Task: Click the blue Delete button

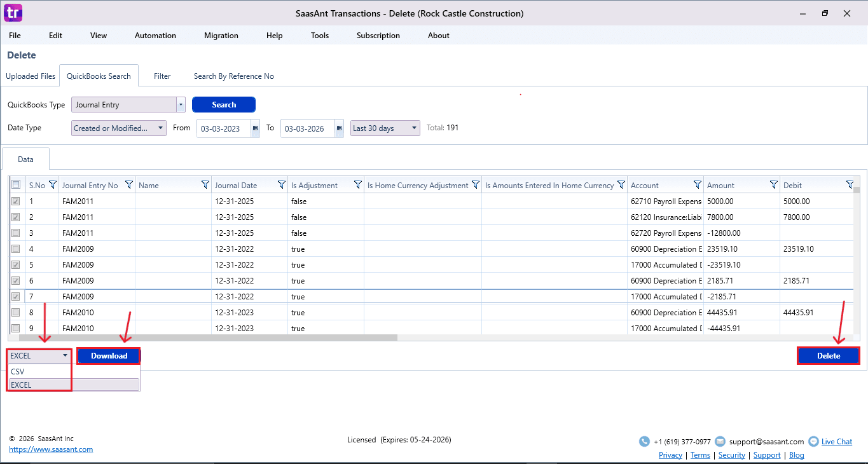Action: 828,356
